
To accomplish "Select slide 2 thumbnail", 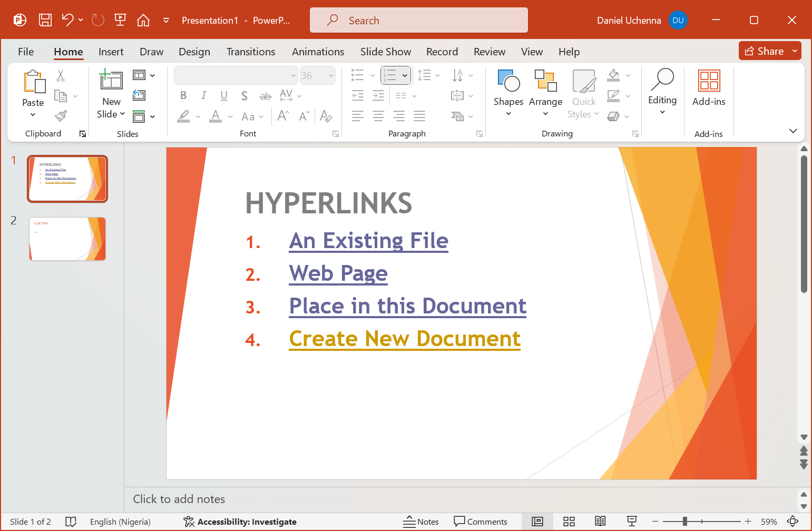I will 67,239.
